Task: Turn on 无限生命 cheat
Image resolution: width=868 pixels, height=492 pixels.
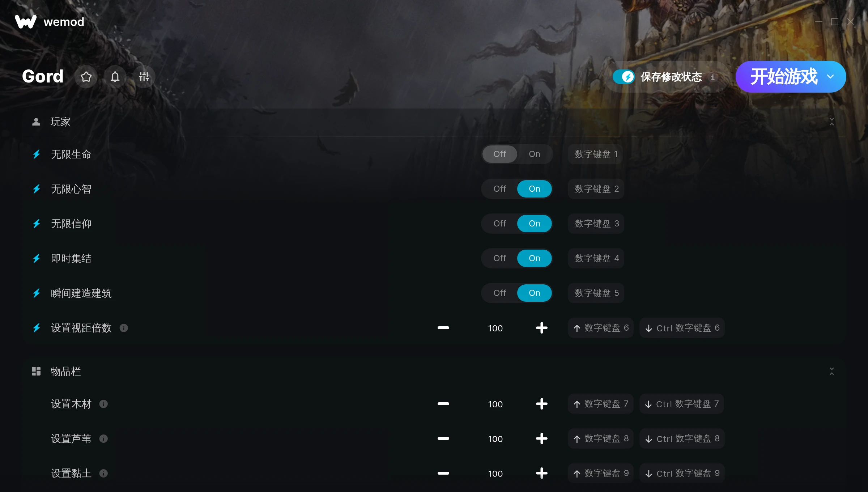Action: click(534, 154)
